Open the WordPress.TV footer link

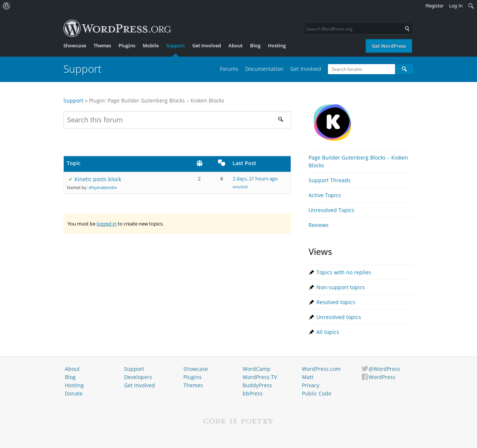[260, 377]
